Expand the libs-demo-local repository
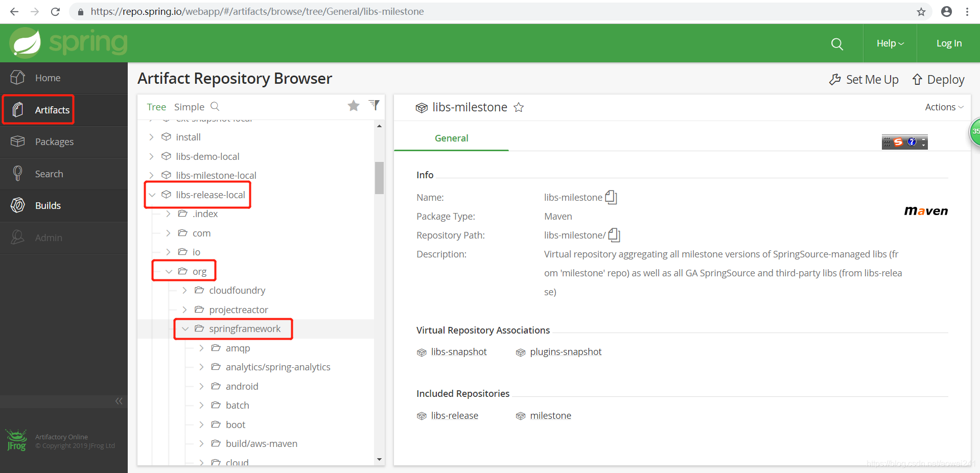Viewport: 980px width, 473px height. [x=151, y=156]
